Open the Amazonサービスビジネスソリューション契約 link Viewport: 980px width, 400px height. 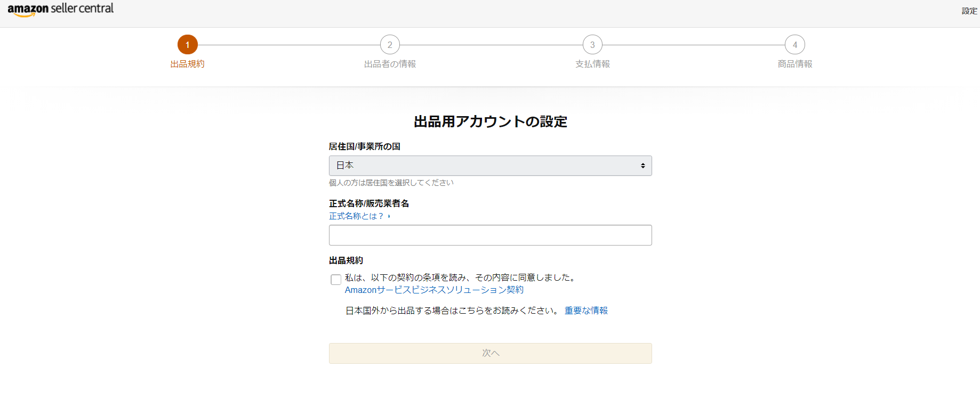point(434,290)
